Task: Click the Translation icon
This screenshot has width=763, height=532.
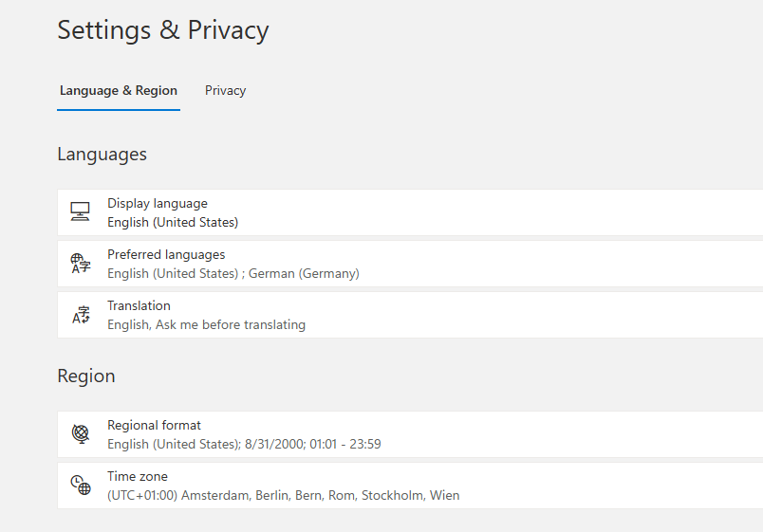Action: [x=81, y=315]
